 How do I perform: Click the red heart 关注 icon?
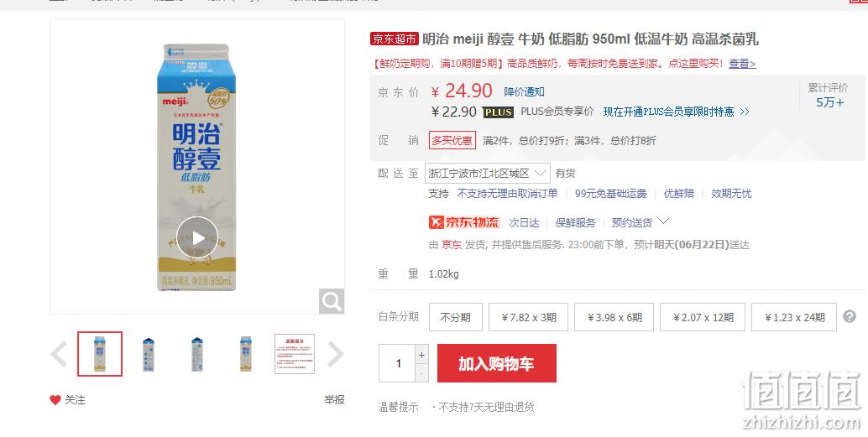tap(55, 400)
